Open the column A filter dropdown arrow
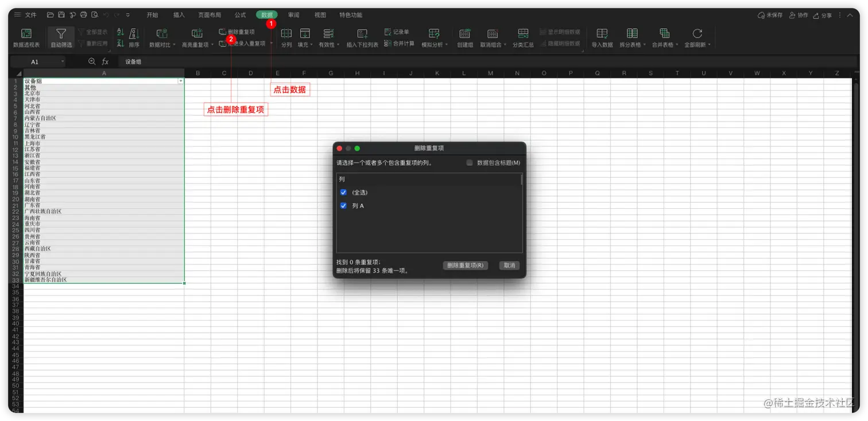 click(181, 80)
